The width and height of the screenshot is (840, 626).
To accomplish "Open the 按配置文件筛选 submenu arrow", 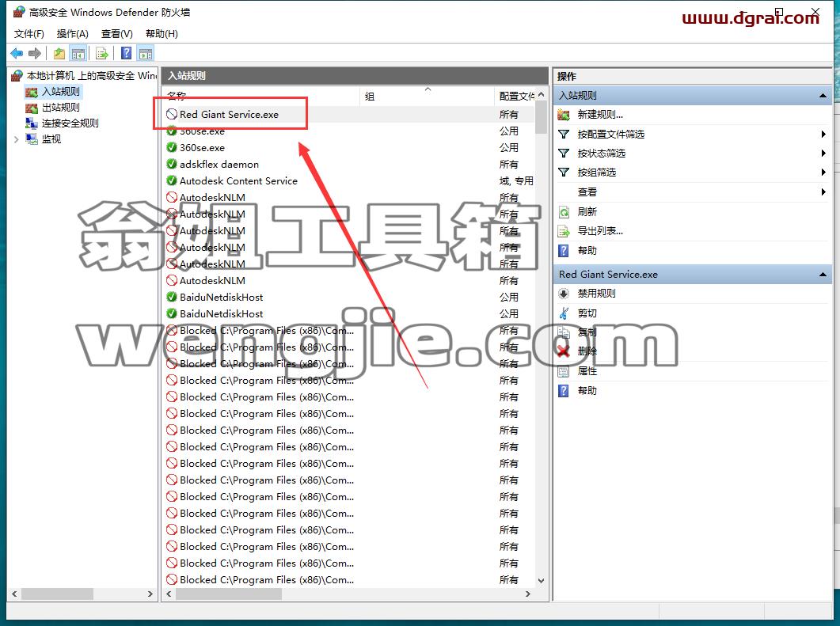I will tap(823, 135).
